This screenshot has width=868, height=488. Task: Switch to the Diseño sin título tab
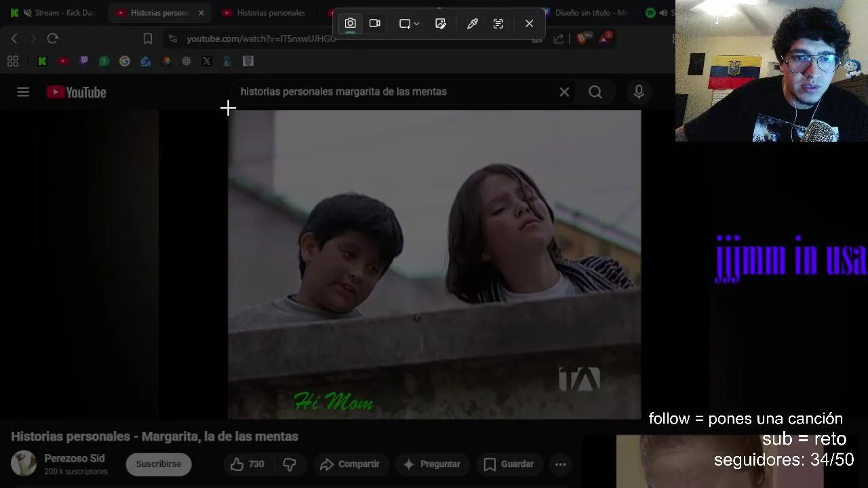[x=587, y=13]
